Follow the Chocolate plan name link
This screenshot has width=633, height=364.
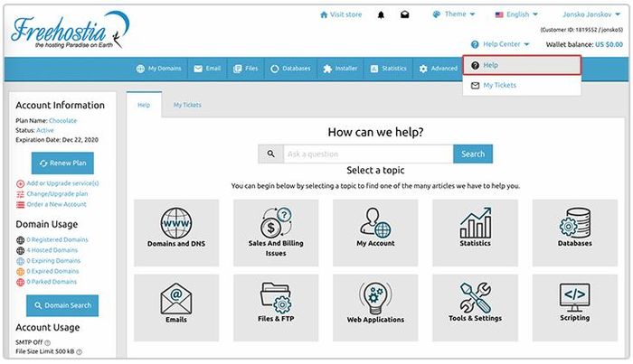pos(62,120)
